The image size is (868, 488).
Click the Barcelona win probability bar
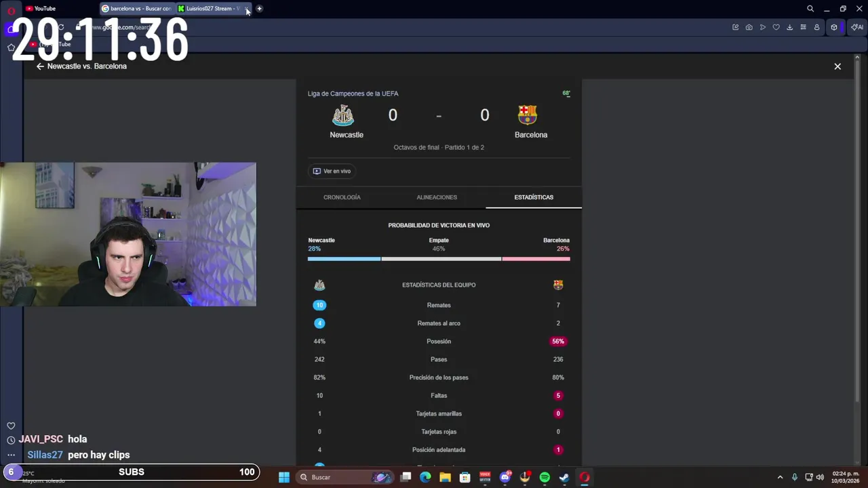coord(536,259)
